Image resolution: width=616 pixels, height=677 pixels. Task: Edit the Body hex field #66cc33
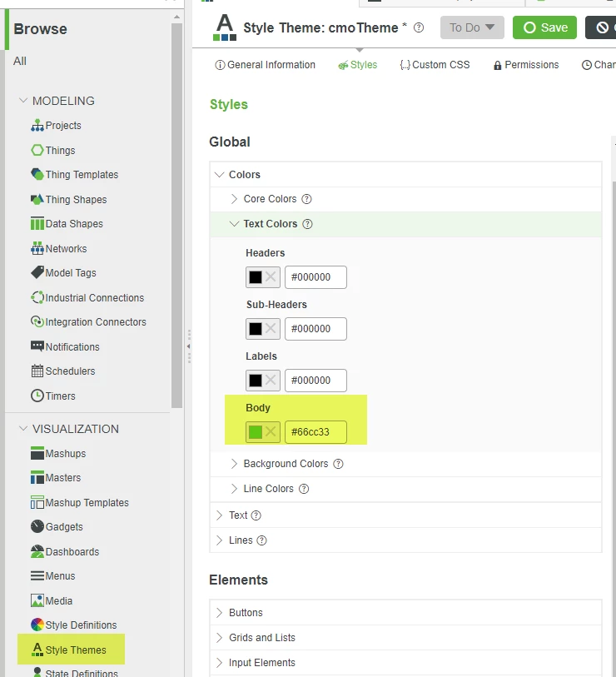[x=315, y=432]
